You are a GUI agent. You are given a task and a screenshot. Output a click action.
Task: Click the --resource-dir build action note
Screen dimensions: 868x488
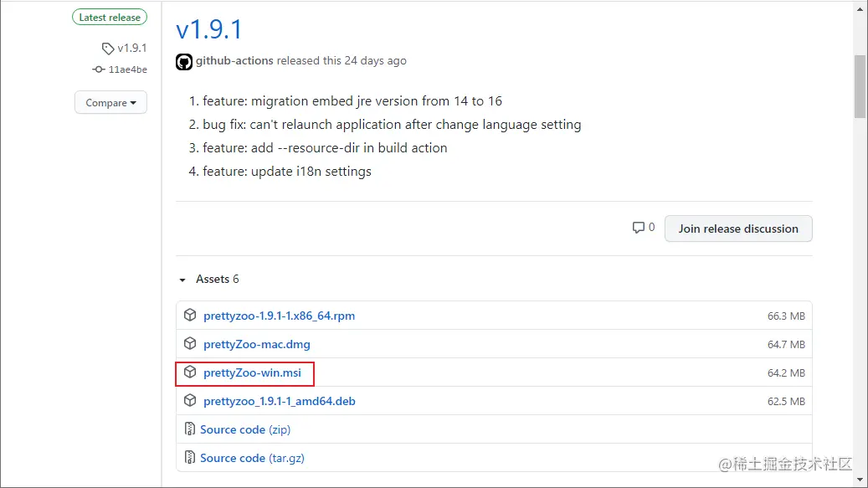pos(325,148)
